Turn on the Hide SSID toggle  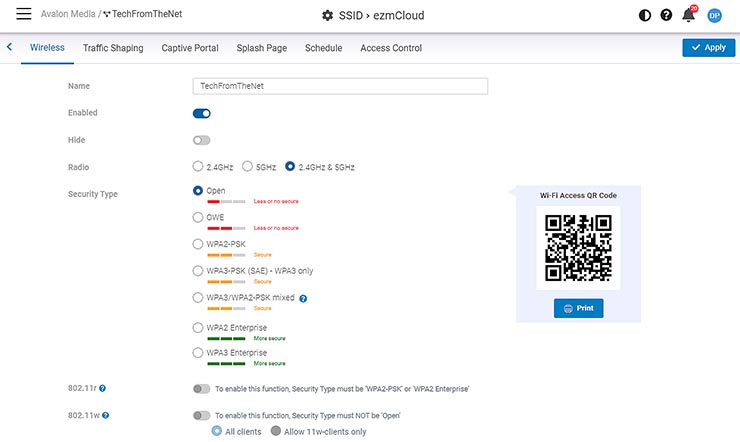pyautogui.click(x=201, y=141)
